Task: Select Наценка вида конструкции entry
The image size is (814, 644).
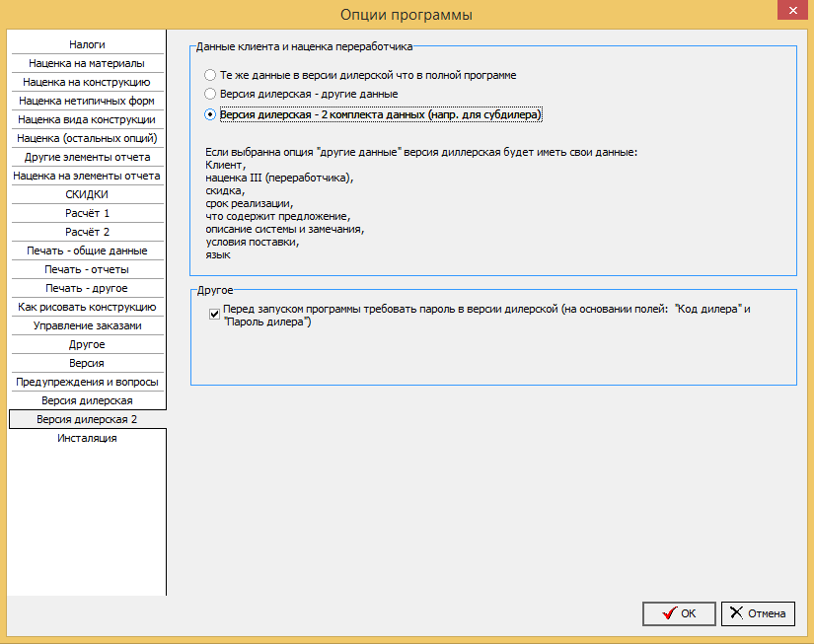Action: [87, 119]
